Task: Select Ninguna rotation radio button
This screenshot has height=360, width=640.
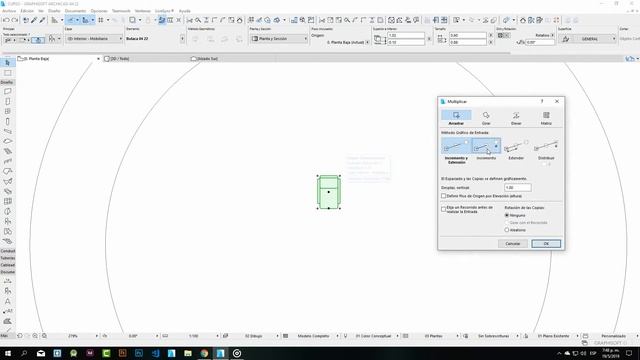Action: click(507, 215)
